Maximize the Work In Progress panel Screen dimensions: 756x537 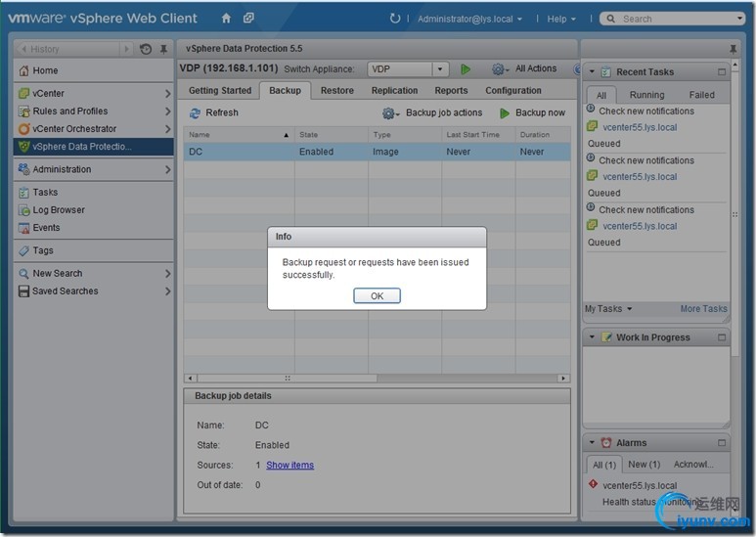(x=722, y=337)
